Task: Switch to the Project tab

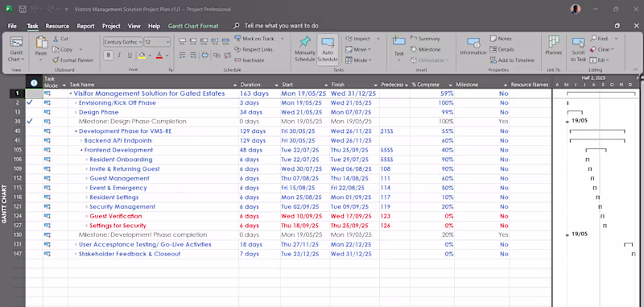Action: point(111,26)
